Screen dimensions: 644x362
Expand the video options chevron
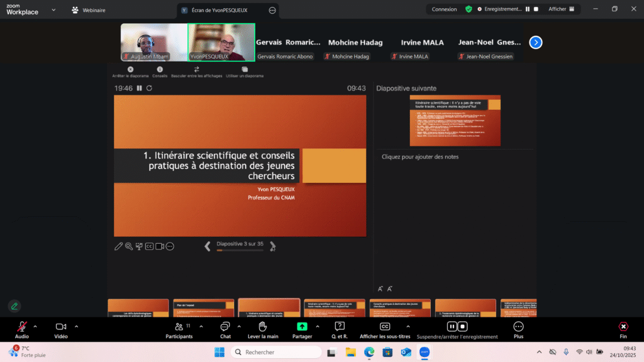pos(77,326)
